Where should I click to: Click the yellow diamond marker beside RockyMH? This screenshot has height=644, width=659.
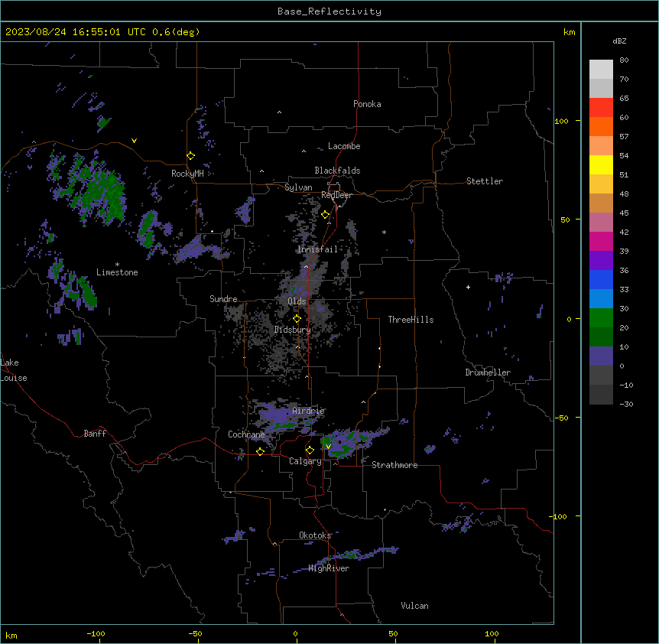pos(190,156)
